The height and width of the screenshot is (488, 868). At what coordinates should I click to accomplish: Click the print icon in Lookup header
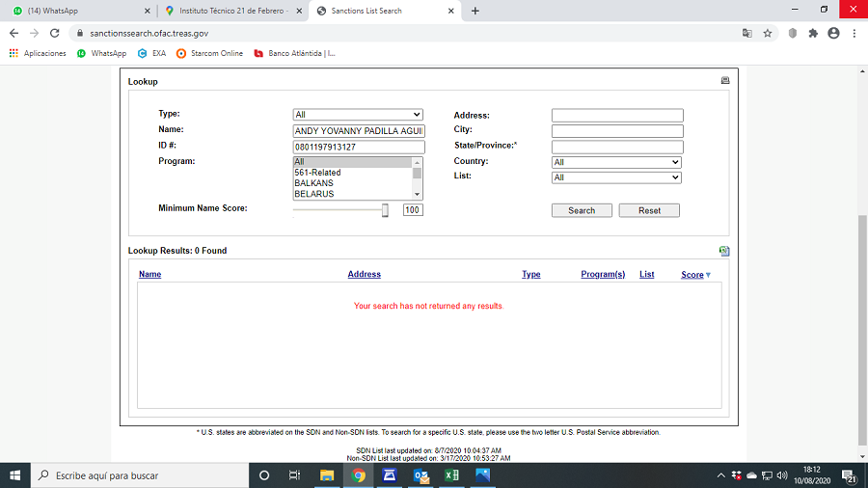coord(724,81)
